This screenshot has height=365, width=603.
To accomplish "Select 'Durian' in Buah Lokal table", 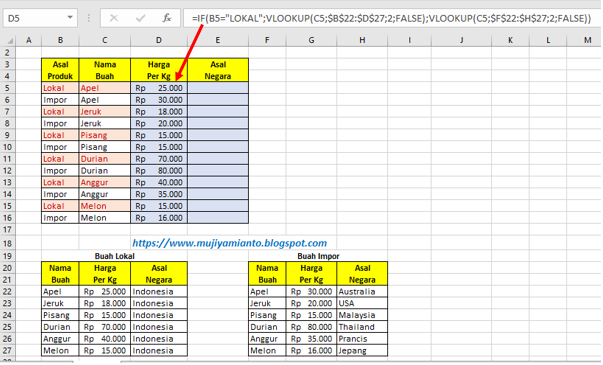I will click(60, 327).
